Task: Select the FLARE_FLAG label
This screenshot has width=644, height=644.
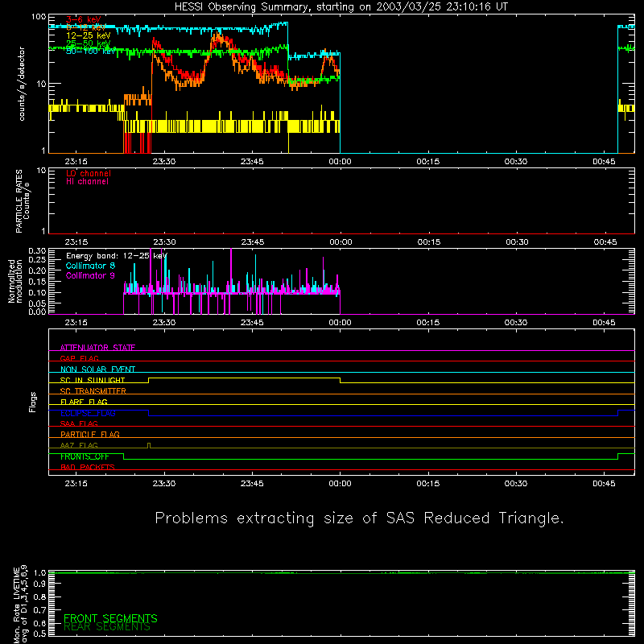Action: 84,402
